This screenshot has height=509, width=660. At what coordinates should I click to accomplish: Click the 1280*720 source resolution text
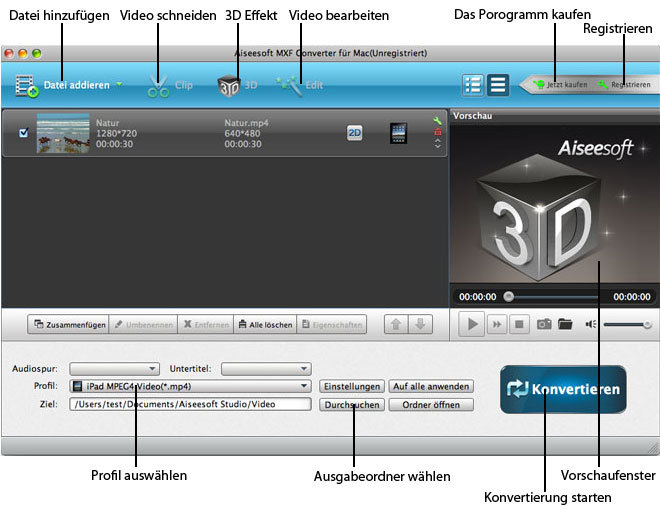117,133
